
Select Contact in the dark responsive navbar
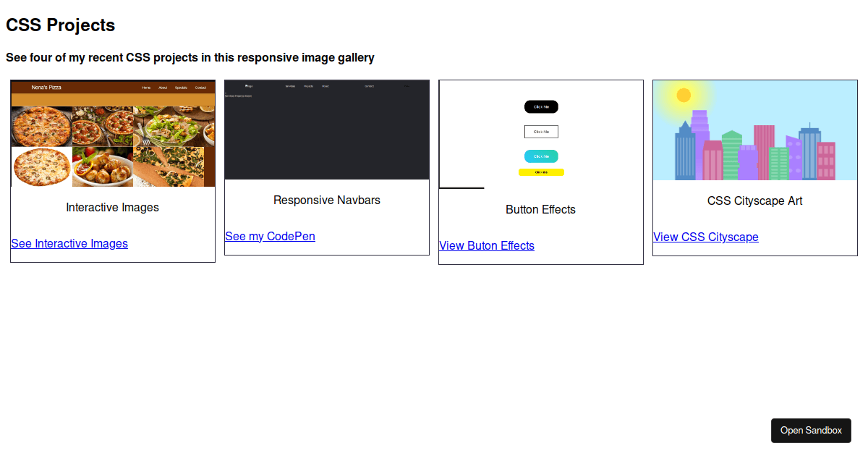pos(370,85)
